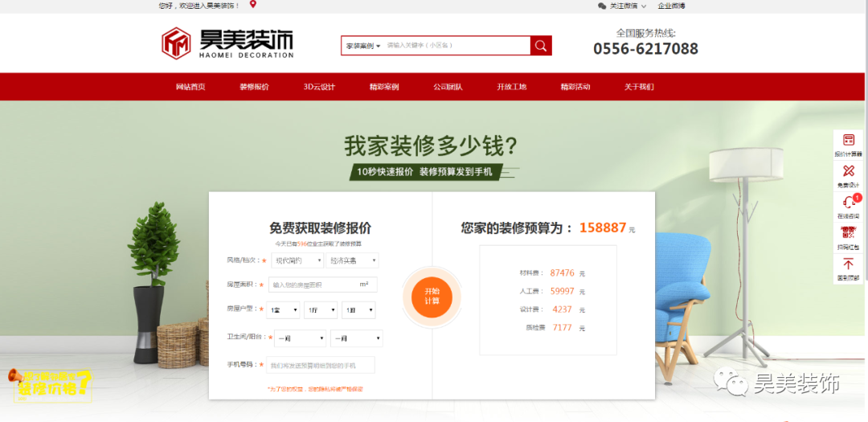The image size is (868, 422).
Task: Click the orange 开始计算 button
Action: 432,297
